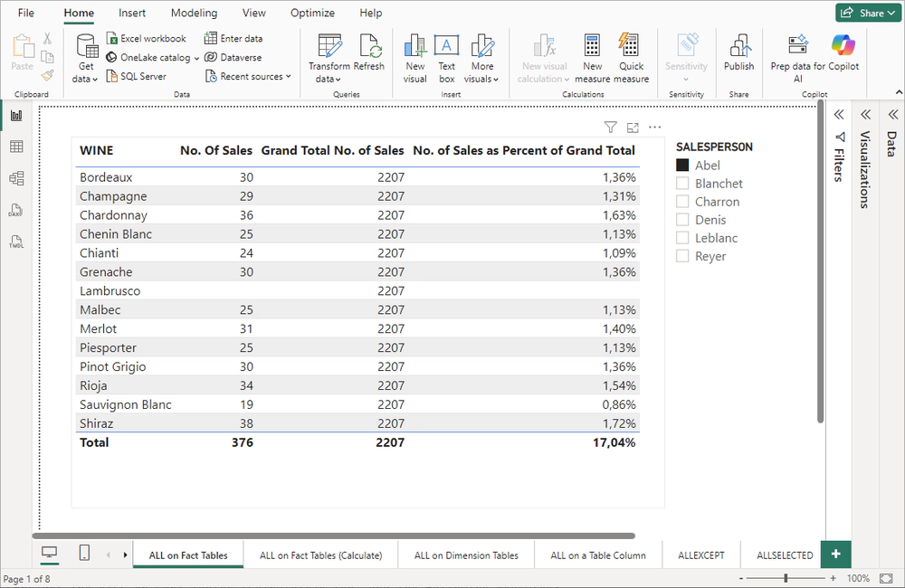The image size is (905, 588).
Task: Open the Modeling ribbon tab
Action: (x=194, y=13)
